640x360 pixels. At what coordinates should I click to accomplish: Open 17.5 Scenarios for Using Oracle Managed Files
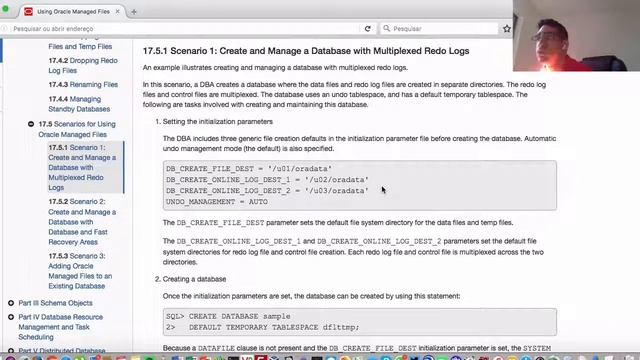pos(77,129)
